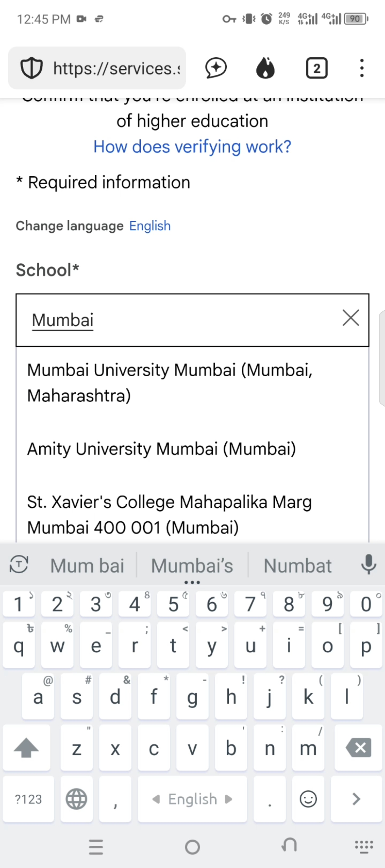Tap the keyboard microphone voice input icon
385x868 pixels.
pos(369,565)
